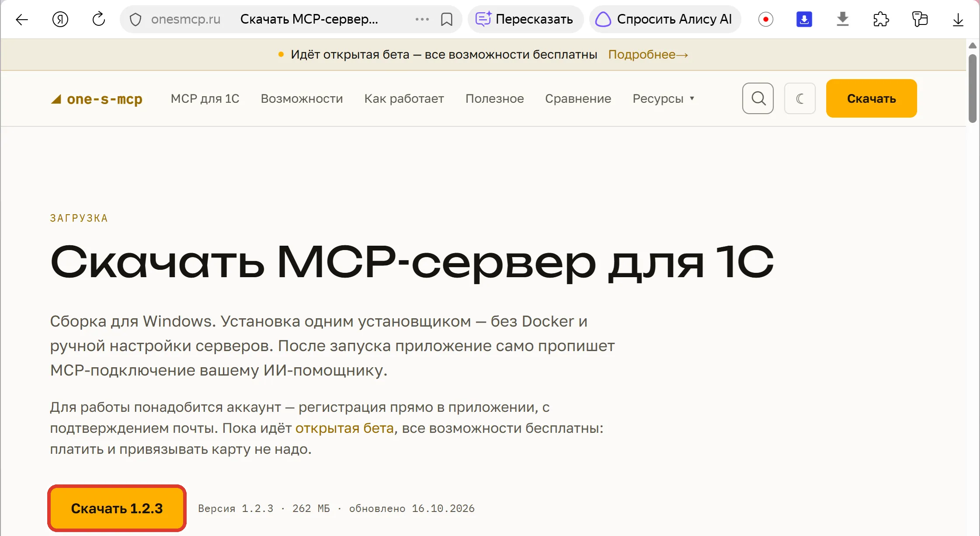
Task: Open site search with magnifier icon
Action: pos(758,98)
